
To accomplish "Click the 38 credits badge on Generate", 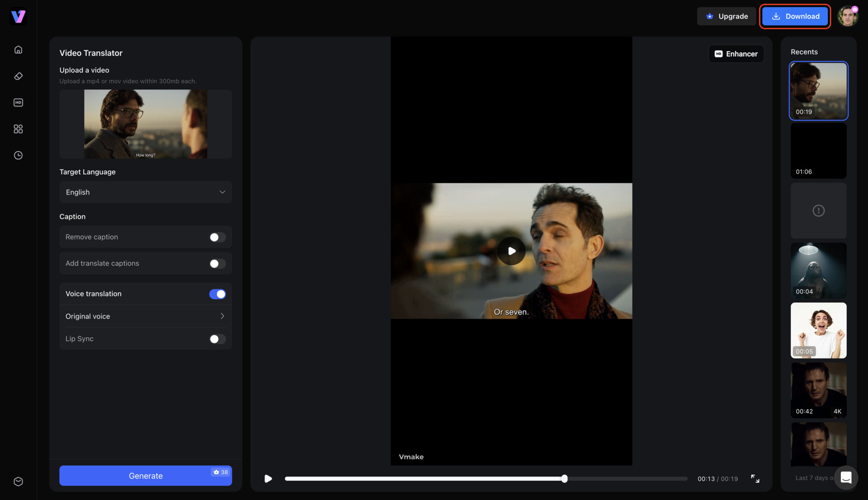I will (x=221, y=472).
